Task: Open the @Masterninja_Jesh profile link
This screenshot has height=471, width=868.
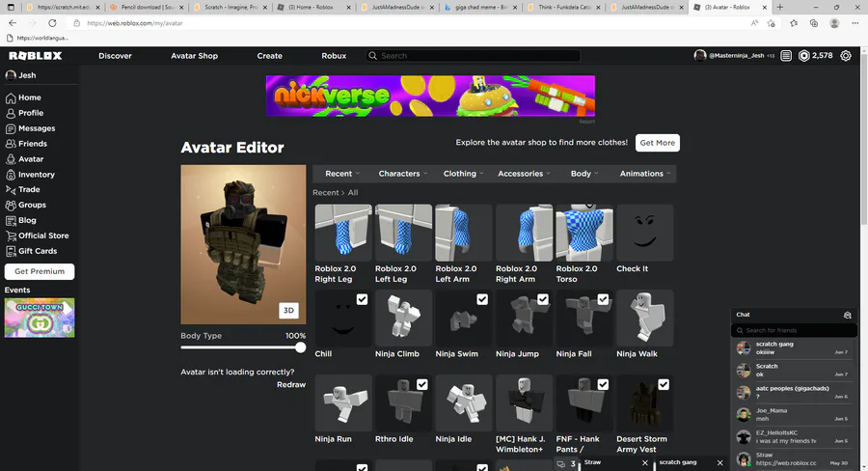Action: (x=734, y=55)
